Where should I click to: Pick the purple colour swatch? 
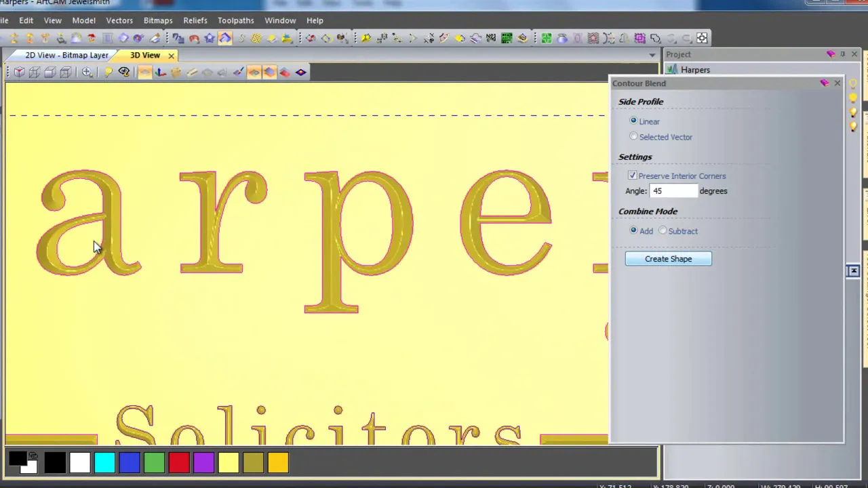point(204,462)
